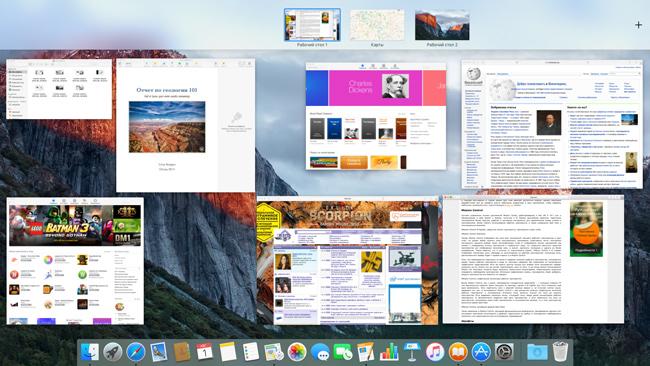650x366 pixels.
Task: Switch to 'Карты' fullscreen space thumbnail
Action: (x=377, y=25)
